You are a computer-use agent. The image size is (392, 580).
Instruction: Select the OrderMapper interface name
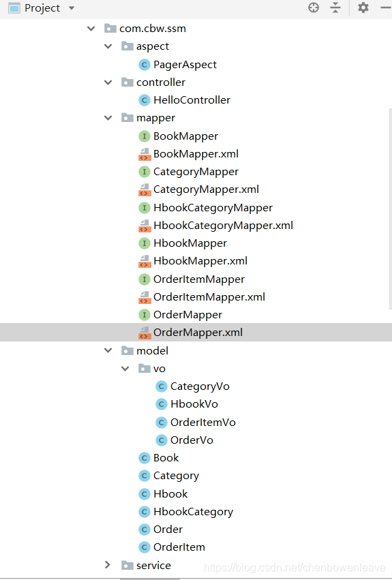(187, 315)
